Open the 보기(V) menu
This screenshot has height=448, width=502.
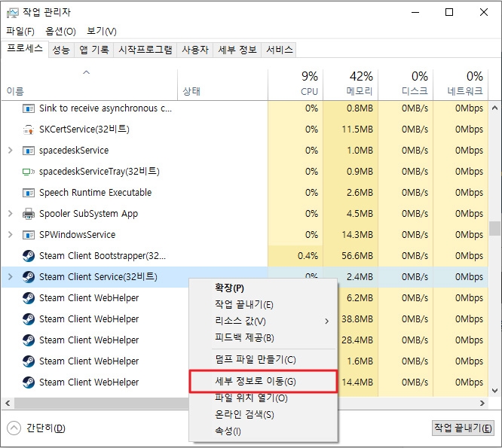tap(102, 31)
